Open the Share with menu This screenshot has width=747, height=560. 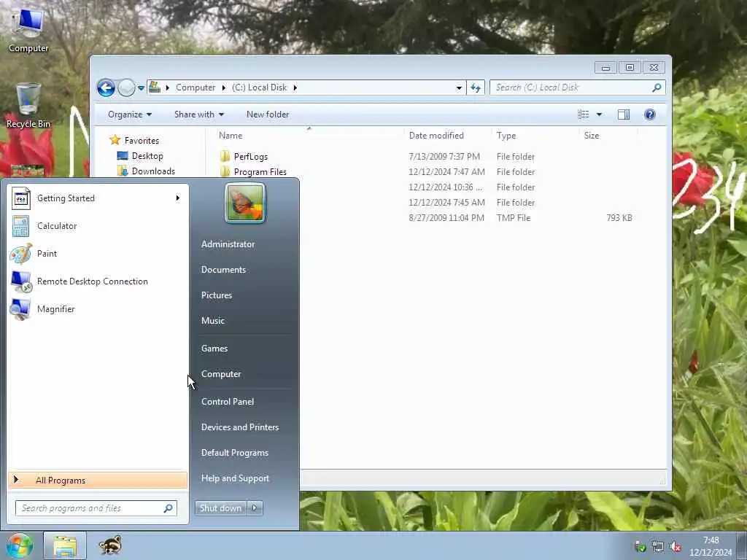point(198,114)
